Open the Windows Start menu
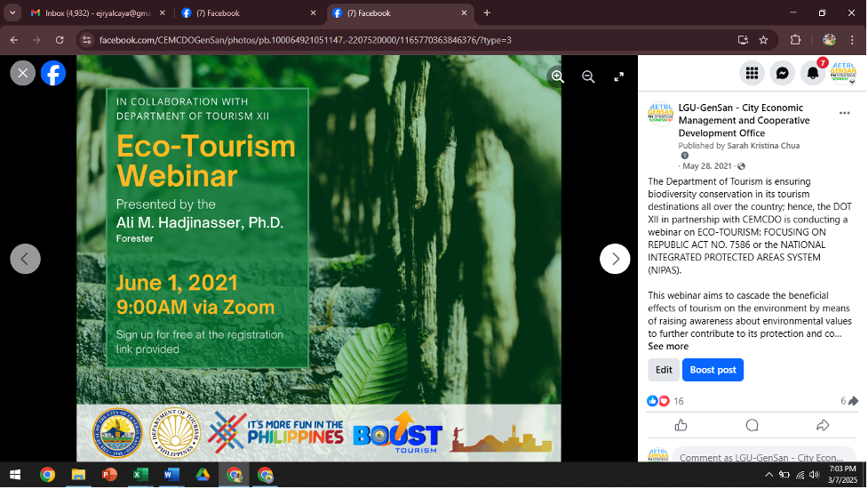This screenshot has width=868, height=489. (15, 475)
